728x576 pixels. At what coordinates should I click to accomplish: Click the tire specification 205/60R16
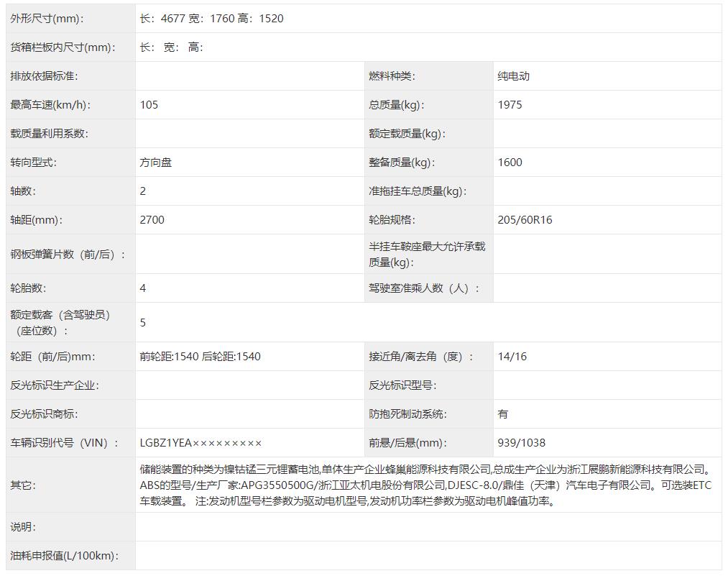tap(525, 220)
